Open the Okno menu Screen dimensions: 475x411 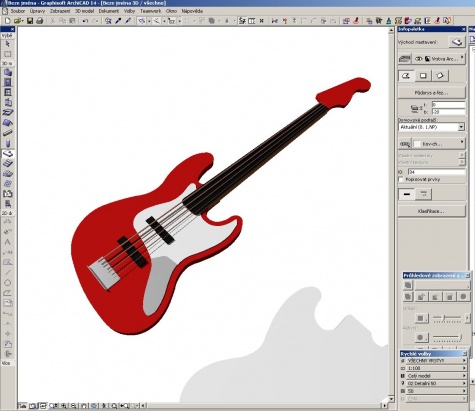pyautogui.click(x=171, y=11)
